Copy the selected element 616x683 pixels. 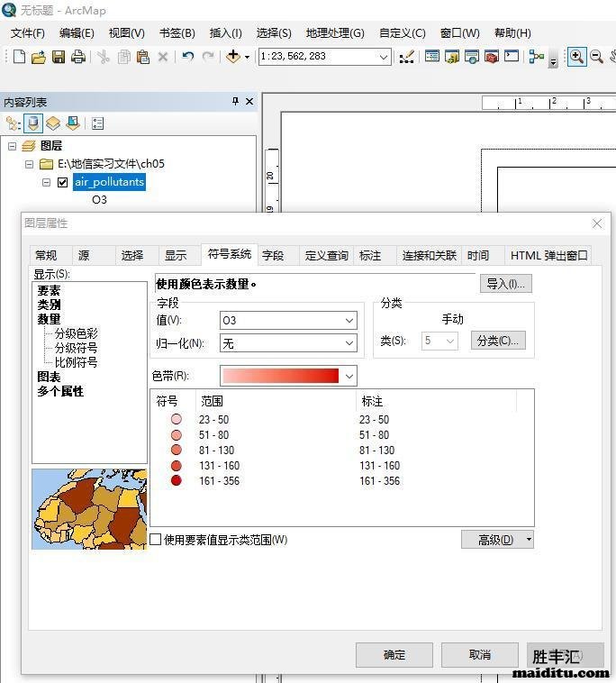(123, 57)
